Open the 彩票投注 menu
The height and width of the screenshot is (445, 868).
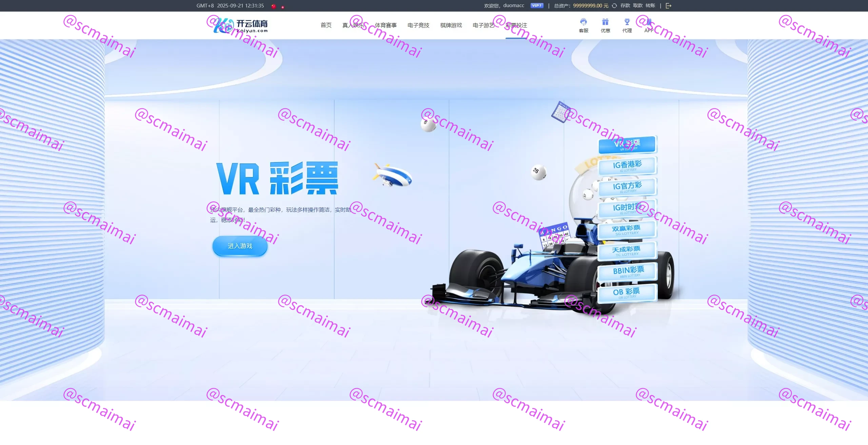(516, 25)
